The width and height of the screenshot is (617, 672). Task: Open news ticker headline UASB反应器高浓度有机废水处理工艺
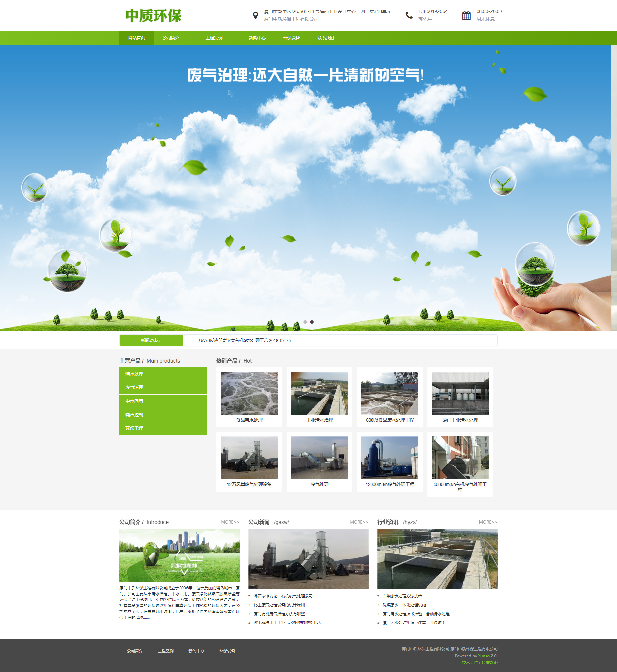coord(233,340)
